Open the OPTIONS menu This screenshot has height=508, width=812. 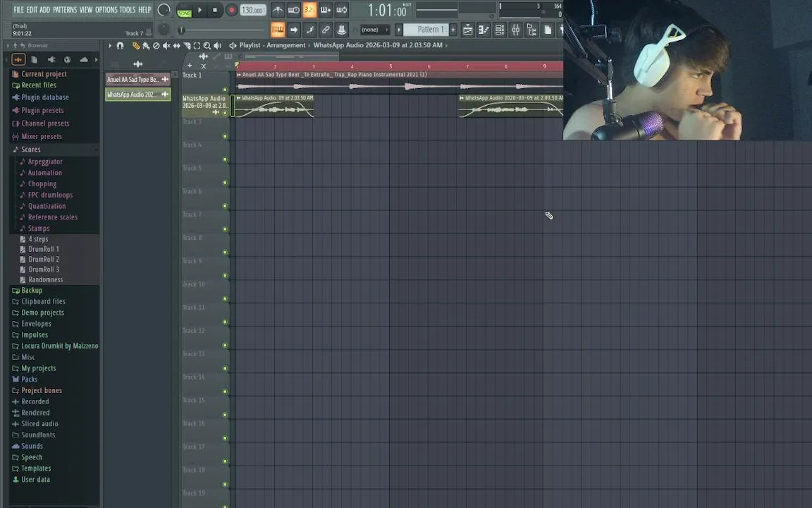click(x=106, y=10)
